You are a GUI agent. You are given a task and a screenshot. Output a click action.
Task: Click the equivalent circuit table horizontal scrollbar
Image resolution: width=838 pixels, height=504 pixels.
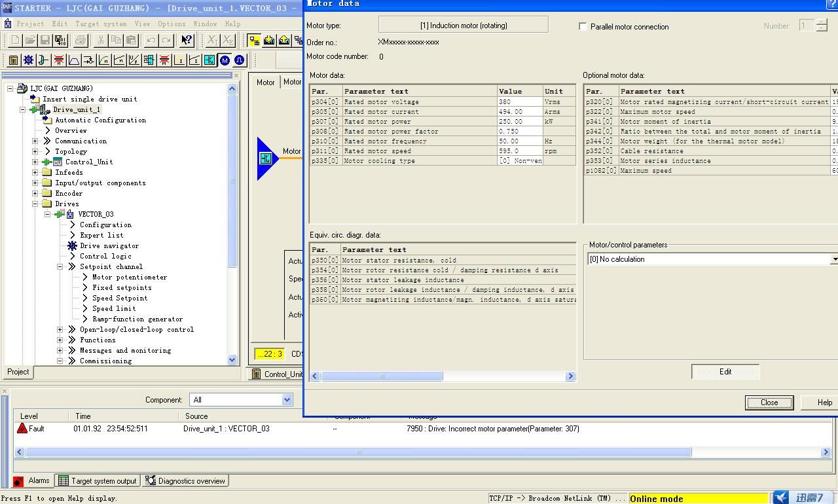[x=382, y=376]
